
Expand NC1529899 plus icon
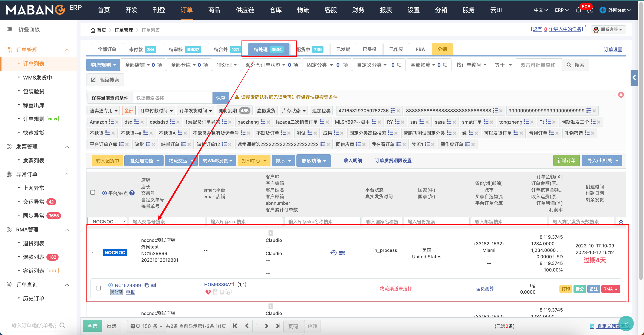tap(111, 285)
